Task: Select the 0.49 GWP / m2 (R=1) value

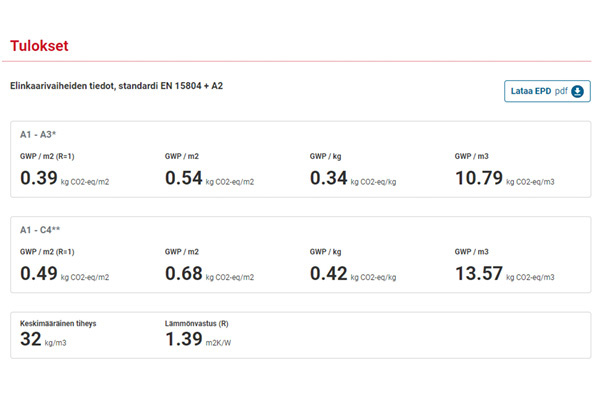Action: pos(38,273)
